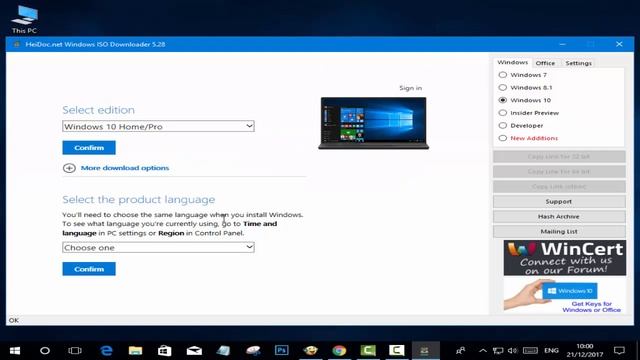Viewport: 640px width, 360px height.
Task: Open product language Choose one dropdown
Action: [x=158, y=247]
